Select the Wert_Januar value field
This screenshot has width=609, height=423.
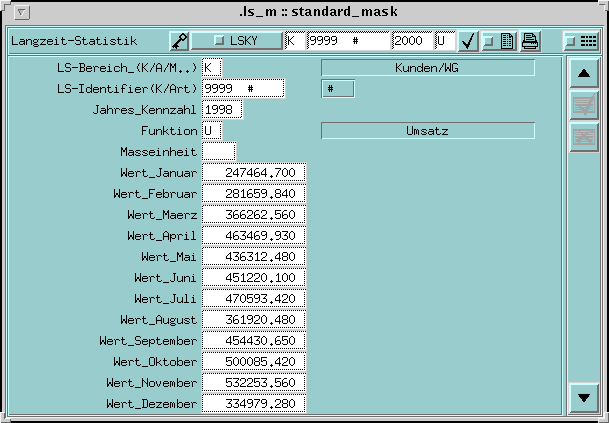pos(253,173)
